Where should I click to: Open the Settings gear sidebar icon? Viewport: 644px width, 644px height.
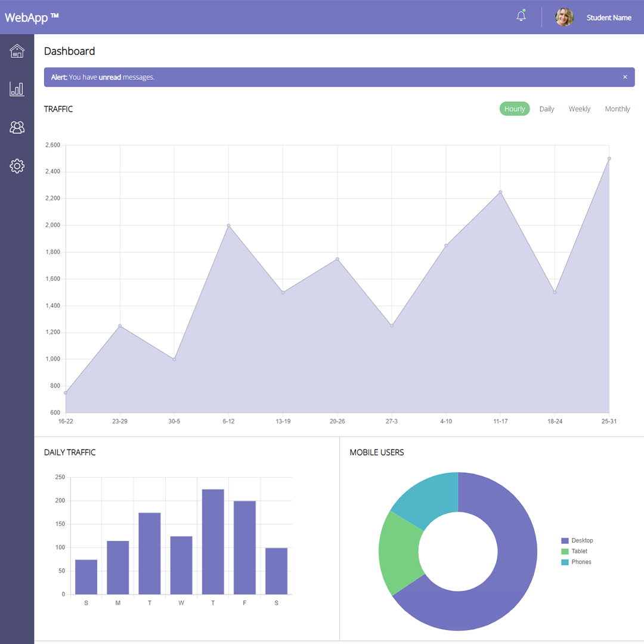[x=17, y=166]
